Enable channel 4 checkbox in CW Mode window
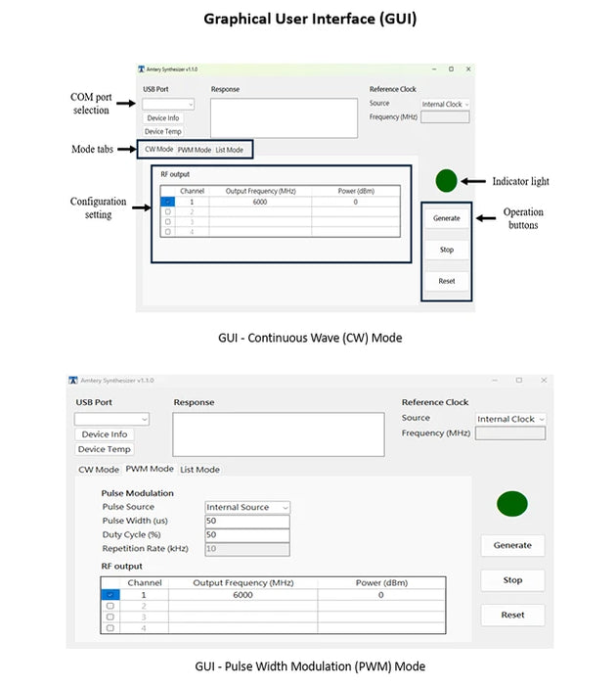Image resolution: width=616 pixels, height=685 pixels. click(x=167, y=232)
